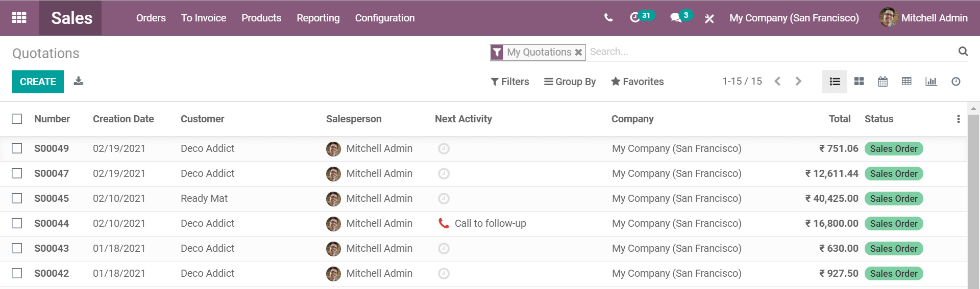Image resolution: width=980 pixels, height=289 pixels.
Task: Switch to kanban view
Action: (859, 82)
